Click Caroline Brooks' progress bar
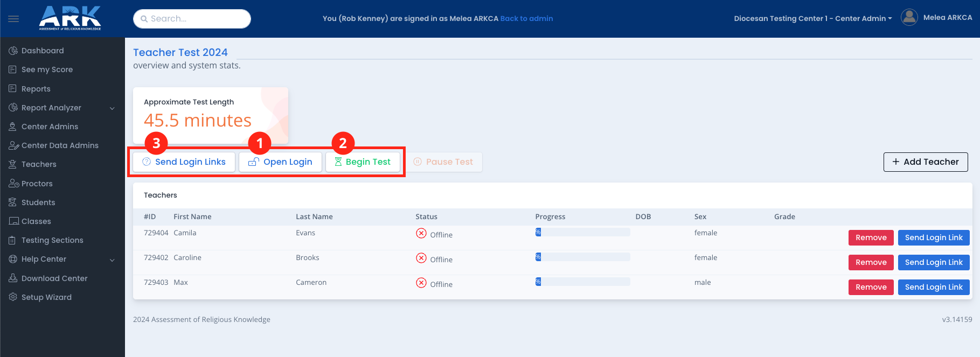The image size is (980, 357). coord(582,257)
